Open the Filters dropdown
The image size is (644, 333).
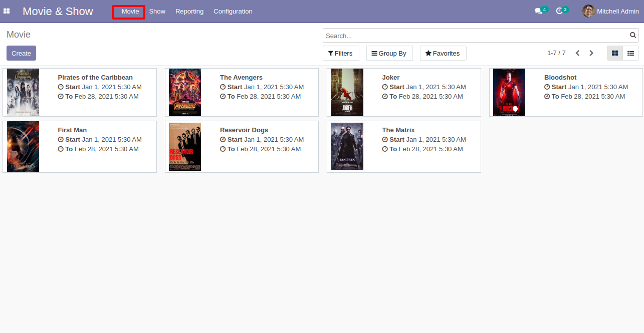tap(341, 53)
